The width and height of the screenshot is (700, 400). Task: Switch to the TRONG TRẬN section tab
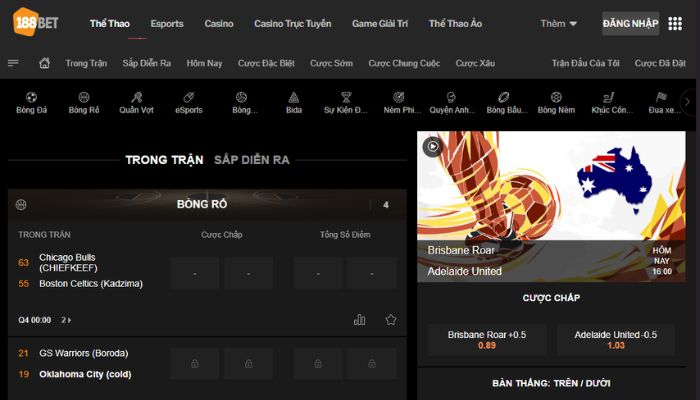164,160
